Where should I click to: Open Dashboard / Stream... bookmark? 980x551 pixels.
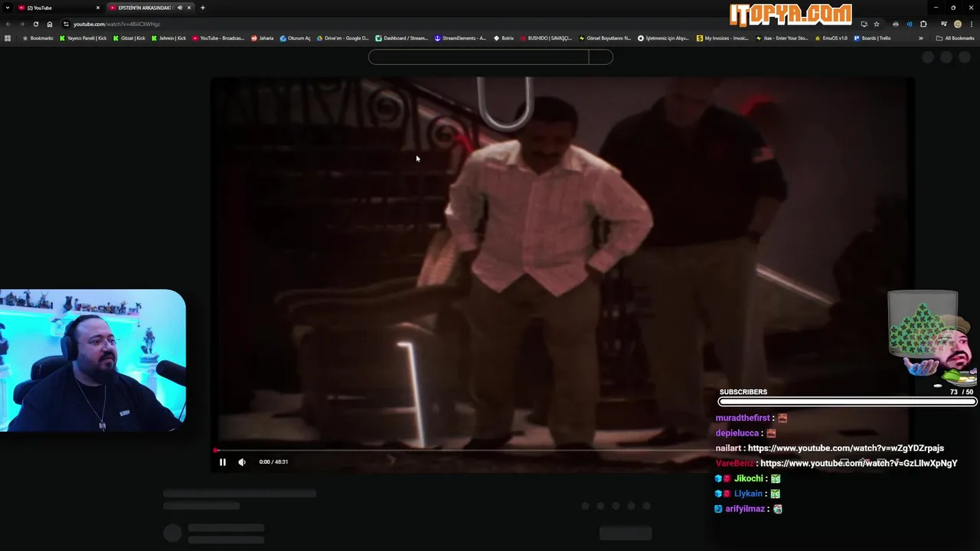click(401, 37)
